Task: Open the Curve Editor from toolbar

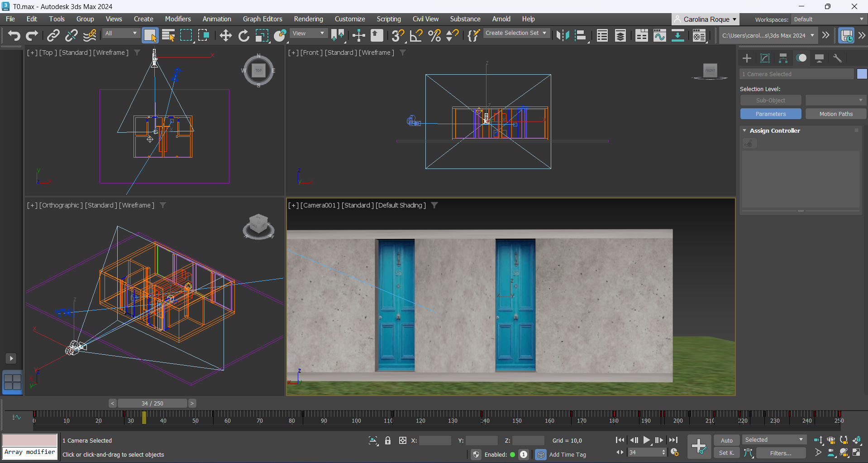Action: [x=659, y=35]
